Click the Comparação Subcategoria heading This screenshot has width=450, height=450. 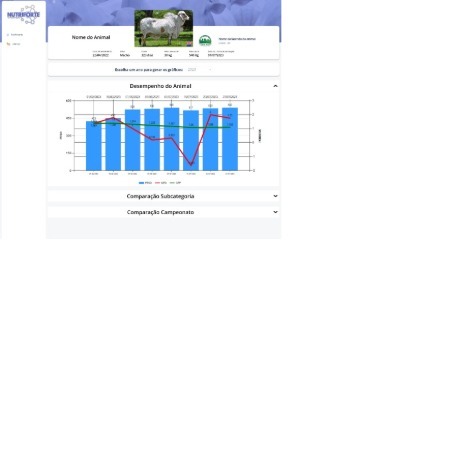[x=160, y=196]
